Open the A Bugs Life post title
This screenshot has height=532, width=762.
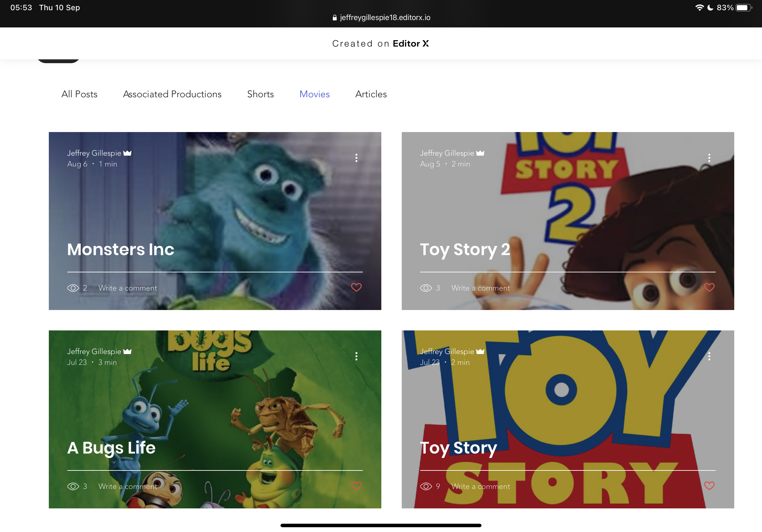tap(111, 448)
